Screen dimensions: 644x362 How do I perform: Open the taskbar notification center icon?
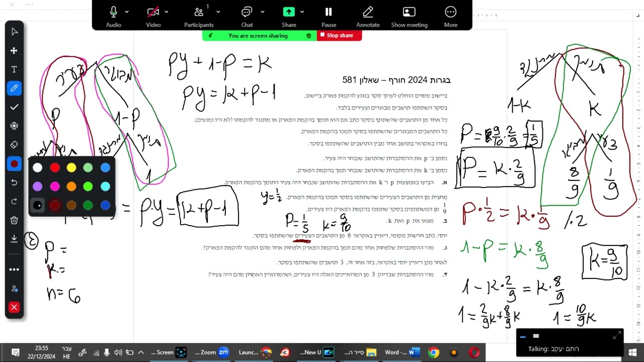pos(16,352)
